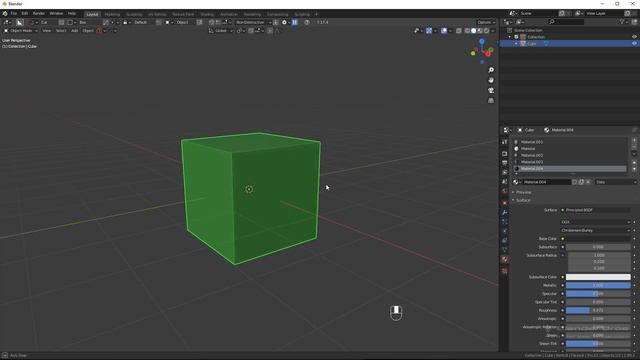Screen dimensions: 640x360
Task: Switch viewport to rendered shading
Action: [486, 31]
